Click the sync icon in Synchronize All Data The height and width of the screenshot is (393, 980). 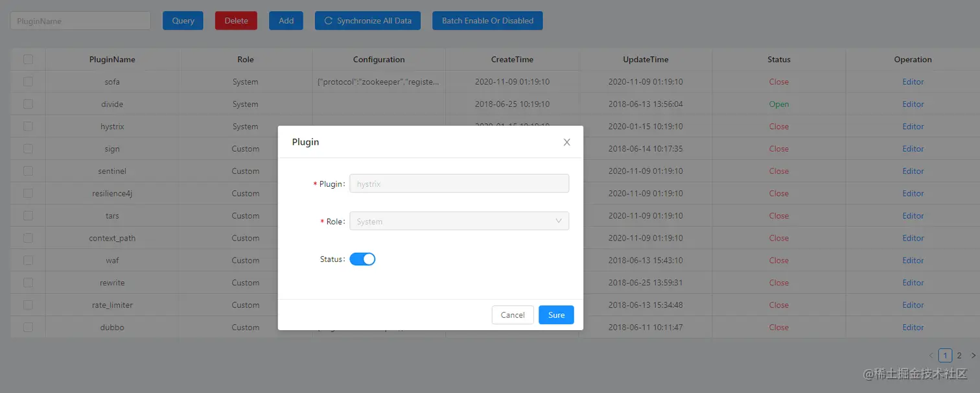[x=328, y=21]
